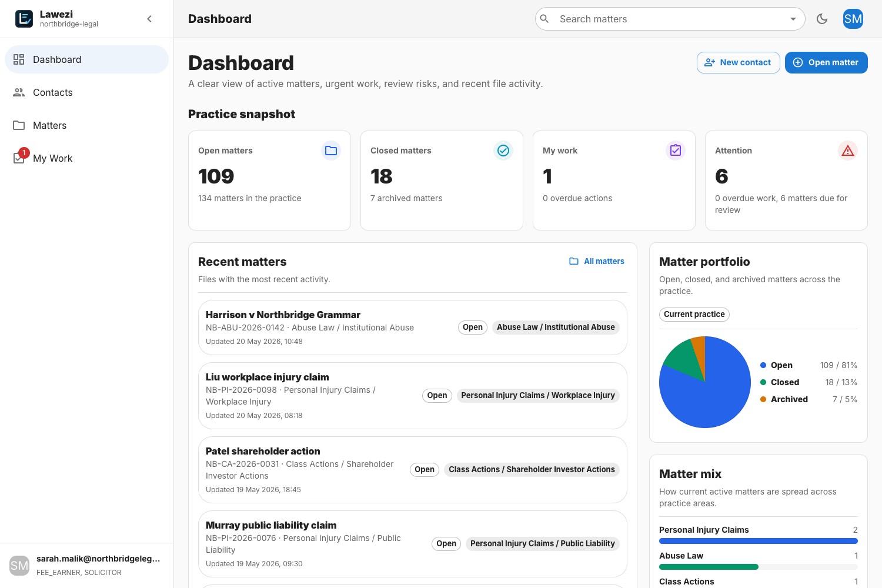Screen dimensions: 882x588
Task: Click the Open status chip on Murray claim
Action: tap(446, 543)
